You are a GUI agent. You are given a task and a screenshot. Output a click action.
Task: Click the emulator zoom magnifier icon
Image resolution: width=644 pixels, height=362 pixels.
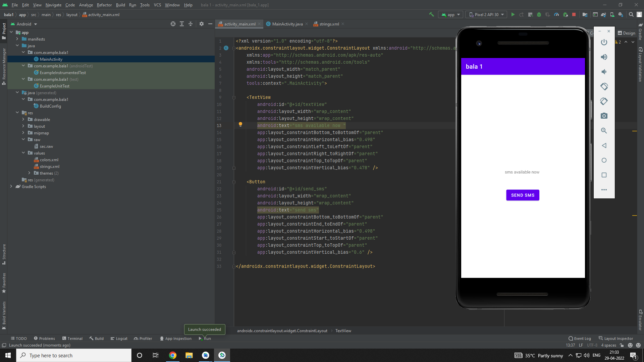click(x=604, y=131)
